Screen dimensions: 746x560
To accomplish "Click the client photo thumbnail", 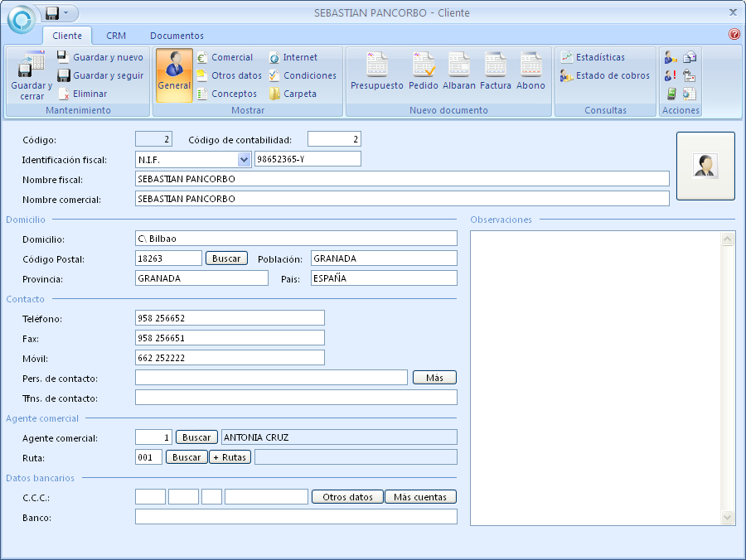I will [705, 166].
